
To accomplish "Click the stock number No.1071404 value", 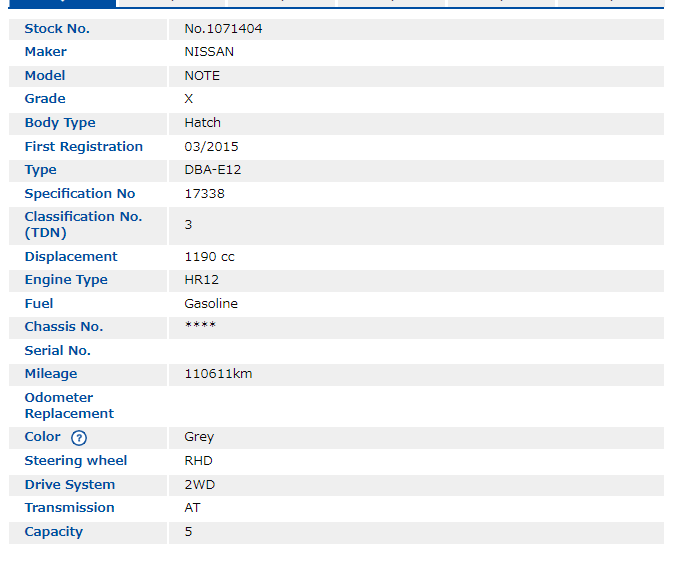I will pos(223,29).
